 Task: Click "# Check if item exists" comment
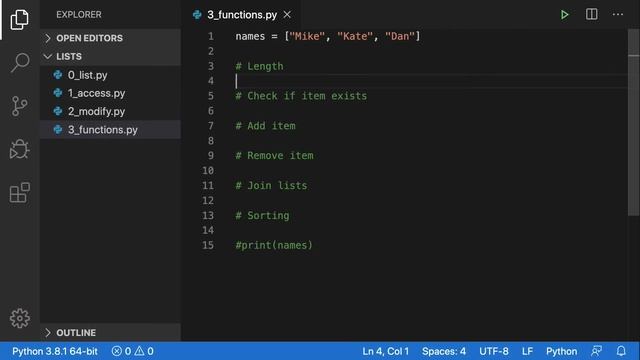301,96
